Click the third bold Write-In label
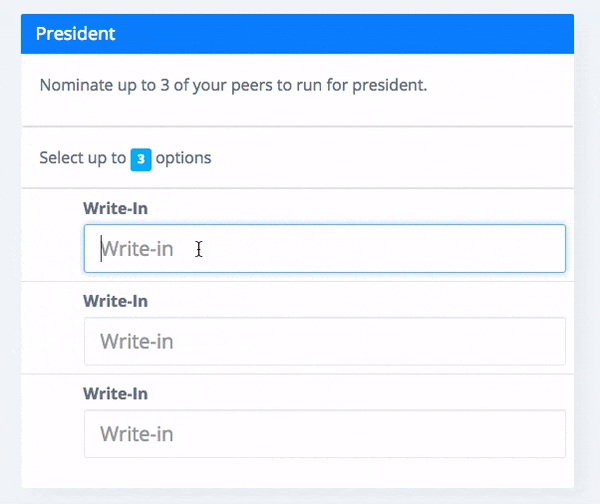The image size is (600, 504). [115, 394]
